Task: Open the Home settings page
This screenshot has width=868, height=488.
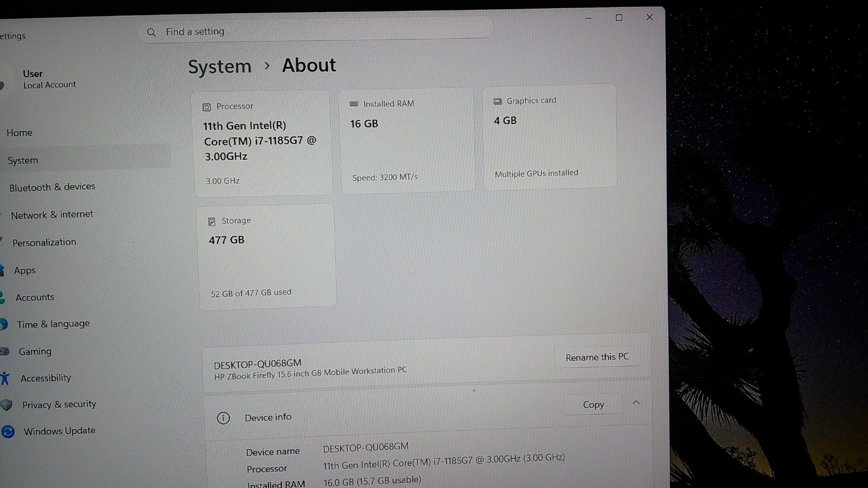Action: click(x=20, y=132)
